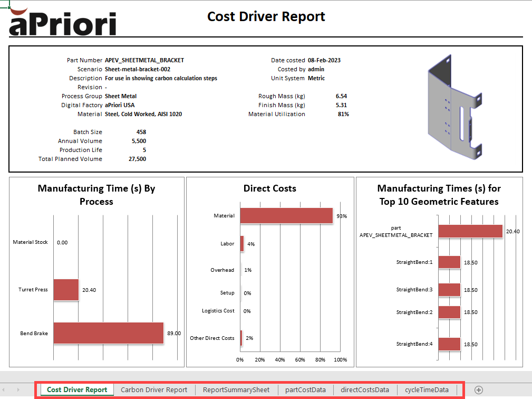Click the 0.00 label for Material Stock
Viewport: 532px width, 399px height.
pyautogui.click(x=62, y=242)
